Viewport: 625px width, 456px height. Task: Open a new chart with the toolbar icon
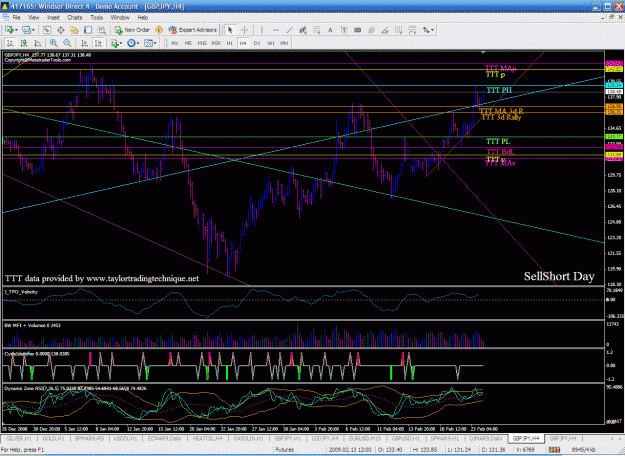(x=9, y=30)
